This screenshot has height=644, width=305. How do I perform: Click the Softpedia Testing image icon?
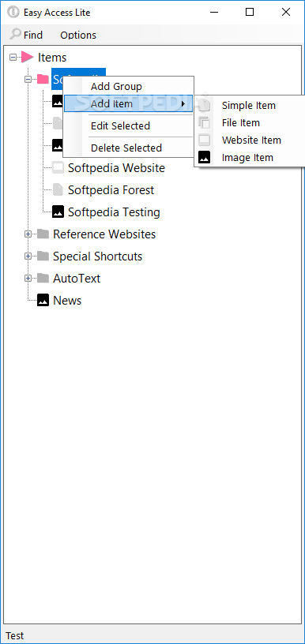(x=58, y=212)
